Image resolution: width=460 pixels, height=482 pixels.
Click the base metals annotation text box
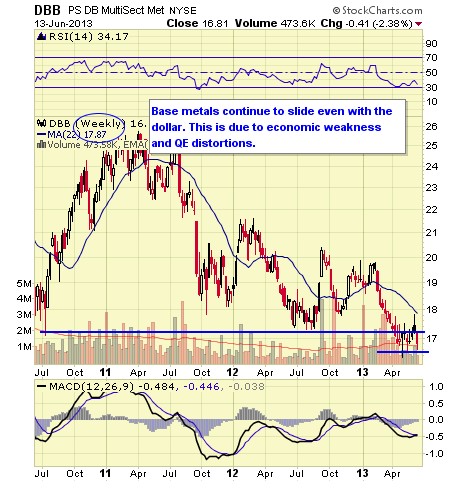point(277,127)
